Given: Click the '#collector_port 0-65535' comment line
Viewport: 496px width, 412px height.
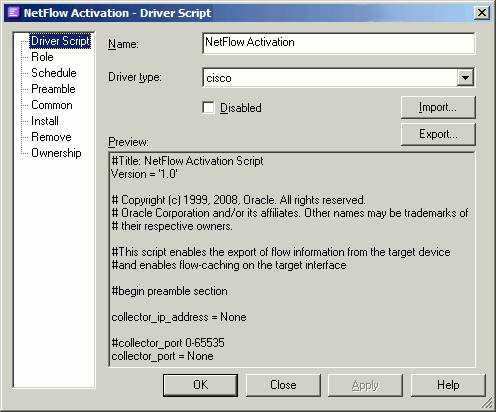Looking at the screenshot, I should (x=168, y=343).
